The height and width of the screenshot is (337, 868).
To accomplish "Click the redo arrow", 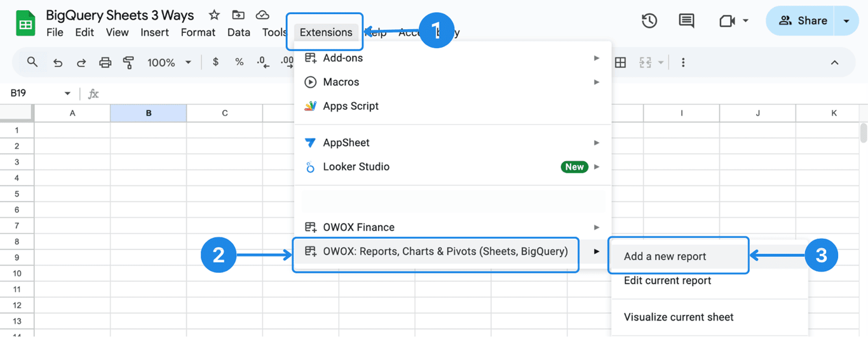I will coord(81,62).
